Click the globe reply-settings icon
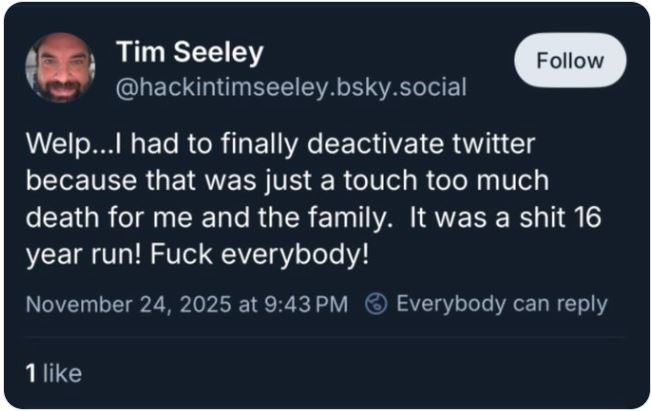 (x=376, y=303)
